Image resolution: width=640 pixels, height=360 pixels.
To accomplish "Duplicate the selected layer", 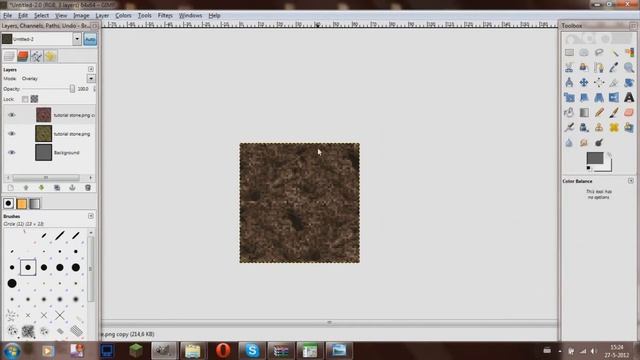I will pyautogui.click(x=57, y=188).
